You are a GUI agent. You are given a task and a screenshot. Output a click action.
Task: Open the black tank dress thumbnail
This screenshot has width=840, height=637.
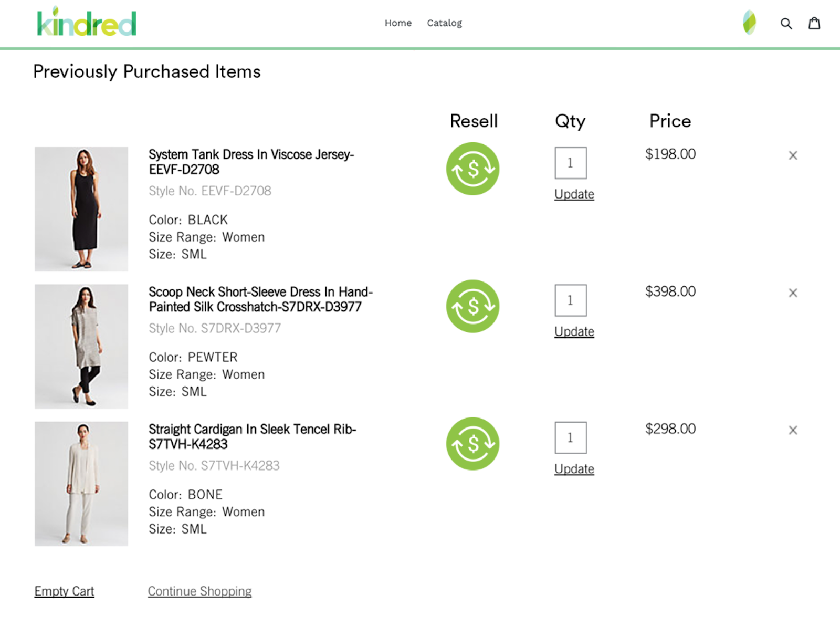point(81,209)
